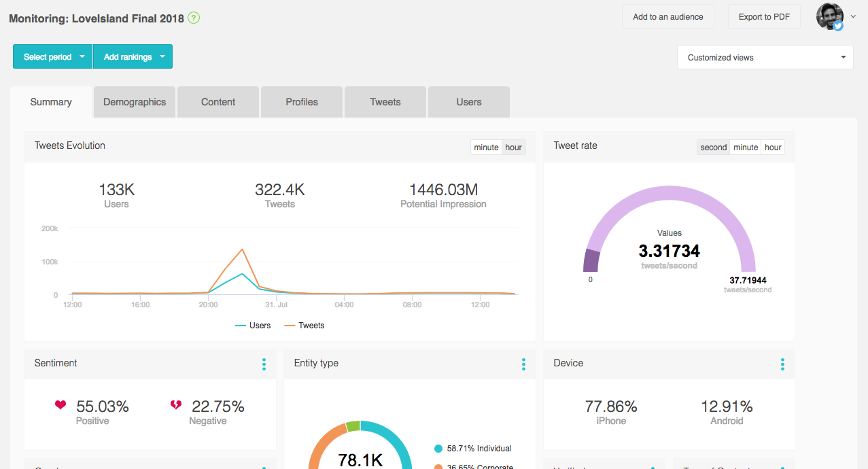Toggle the Tweets series in chart legend
The image size is (868, 469).
click(304, 326)
